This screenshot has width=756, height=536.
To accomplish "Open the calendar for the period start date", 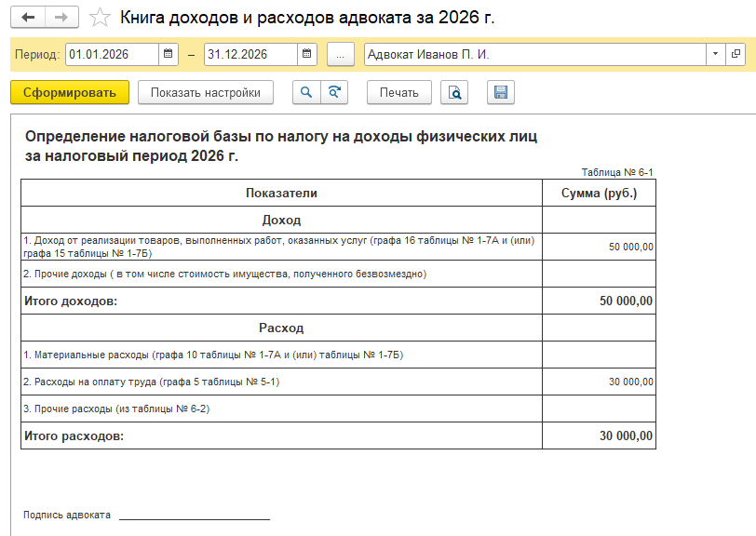I will pyautogui.click(x=168, y=55).
